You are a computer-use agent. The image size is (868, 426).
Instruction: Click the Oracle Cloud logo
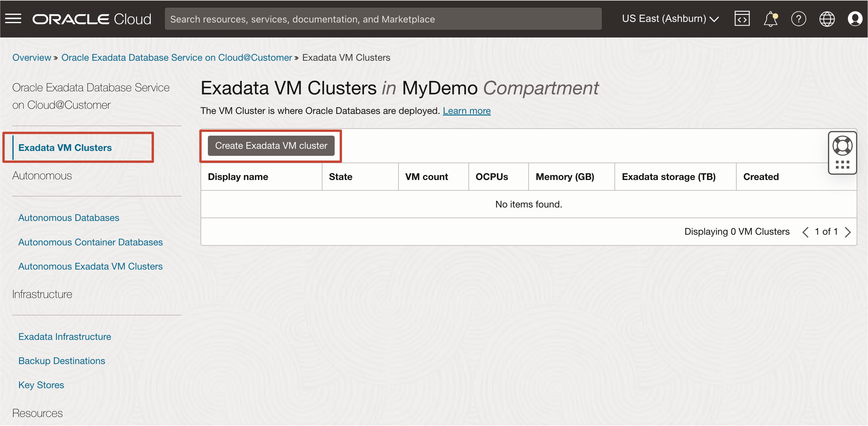92,19
